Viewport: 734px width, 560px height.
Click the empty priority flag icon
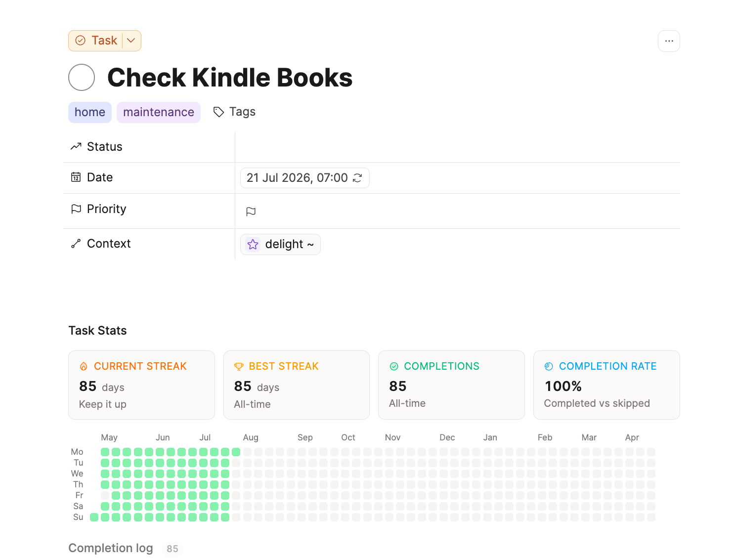click(251, 212)
